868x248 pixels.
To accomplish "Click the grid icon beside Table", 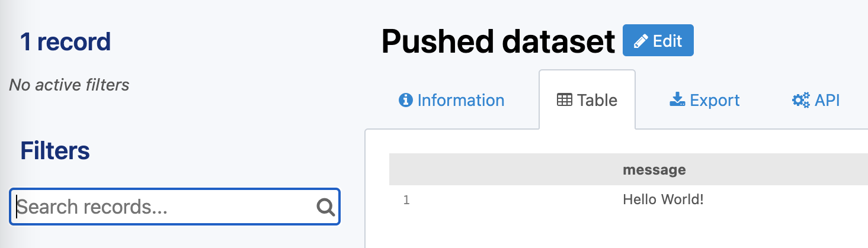I will (x=565, y=100).
